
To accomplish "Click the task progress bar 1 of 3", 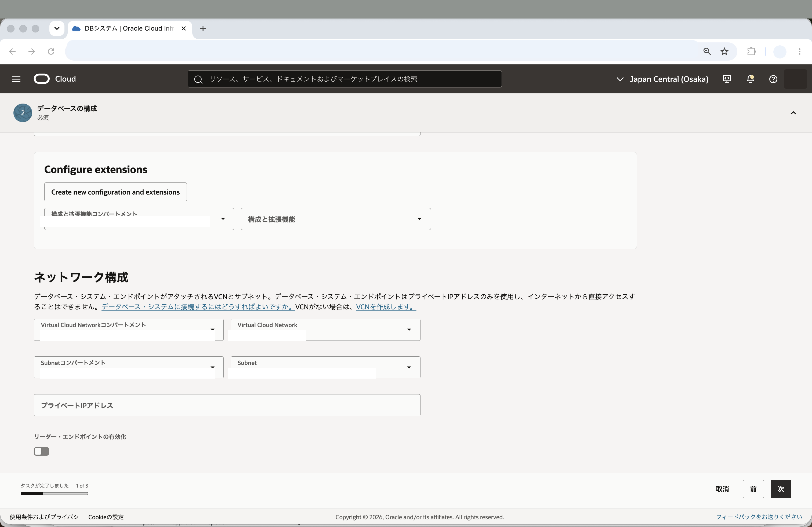I will click(x=54, y=493).
